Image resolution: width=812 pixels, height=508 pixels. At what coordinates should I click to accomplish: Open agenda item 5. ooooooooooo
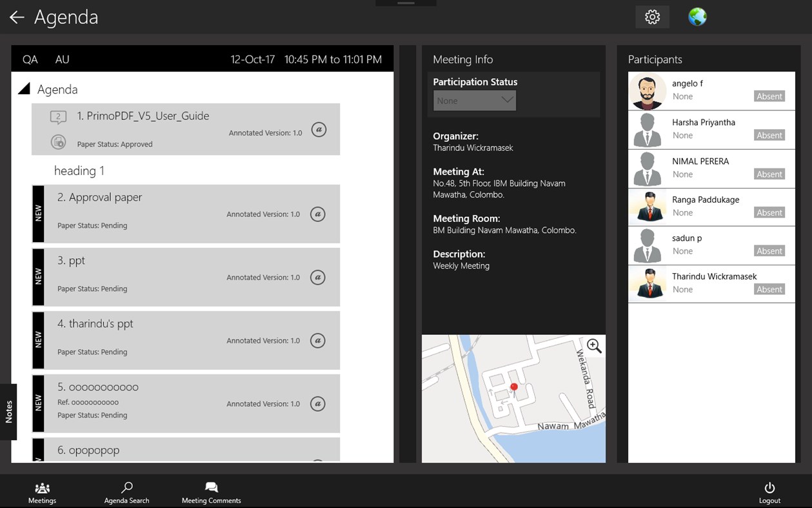point(186,403)
